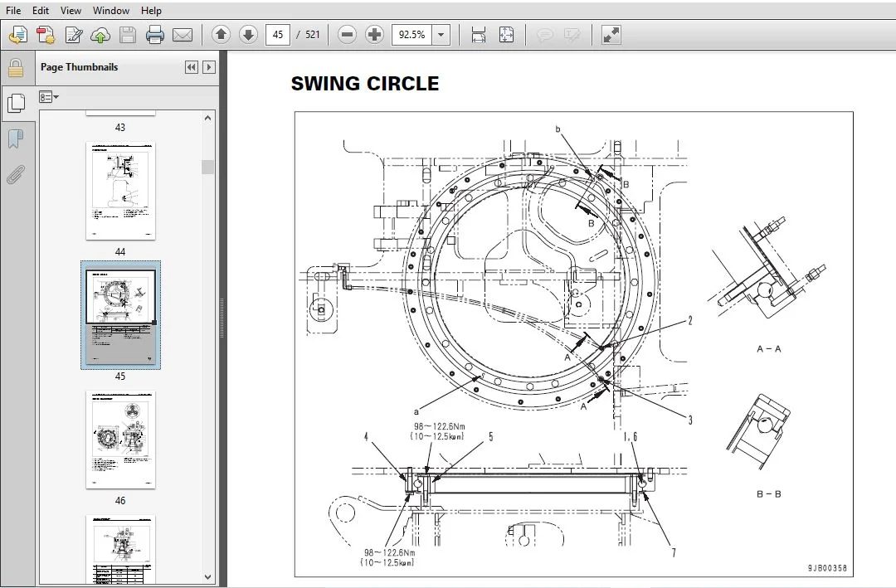The width and height of the screenshot is (896, 588).
Task: Zoom out with the minus button
Action: pos(347,35)
